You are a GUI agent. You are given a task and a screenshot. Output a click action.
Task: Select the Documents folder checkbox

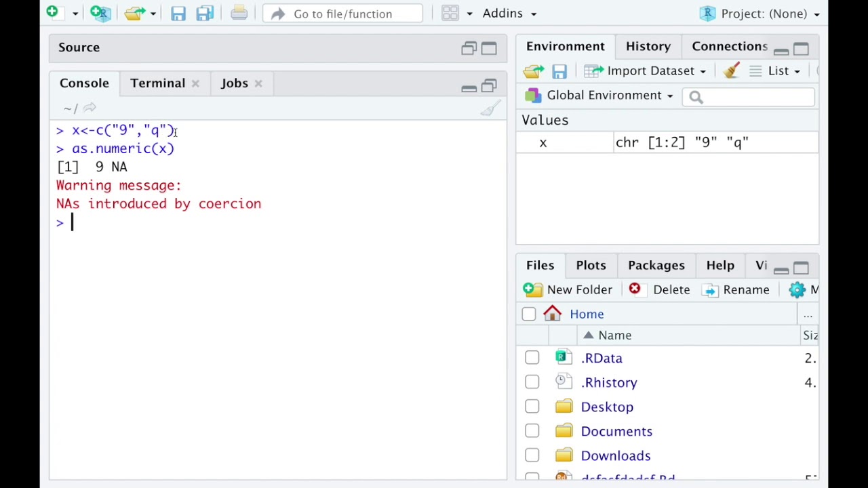532,431
